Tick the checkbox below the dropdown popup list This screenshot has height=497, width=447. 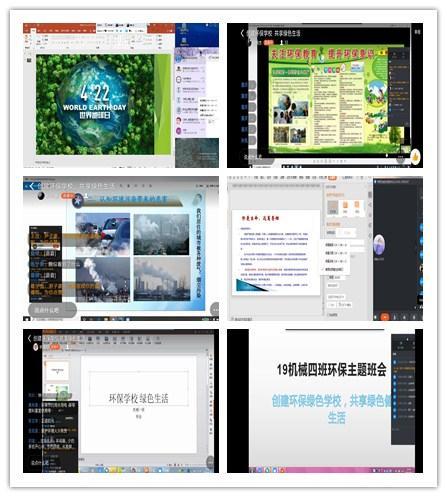coord(327,277)
